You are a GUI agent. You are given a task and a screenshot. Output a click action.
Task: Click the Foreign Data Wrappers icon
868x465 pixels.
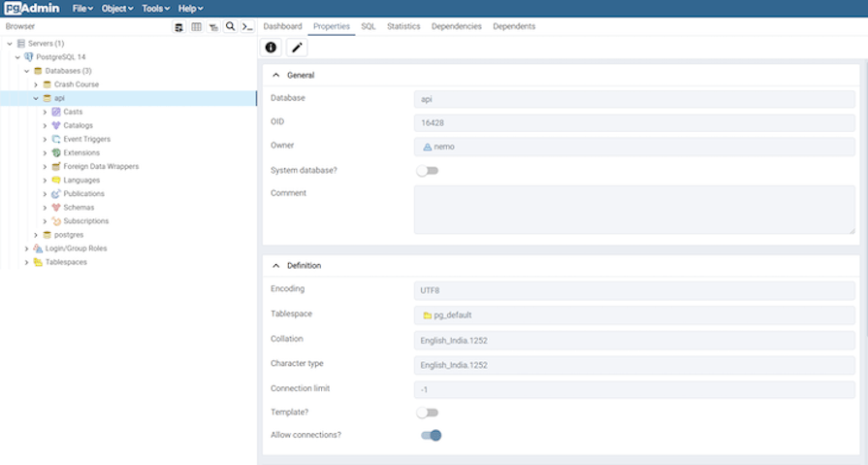coord(56,166)
